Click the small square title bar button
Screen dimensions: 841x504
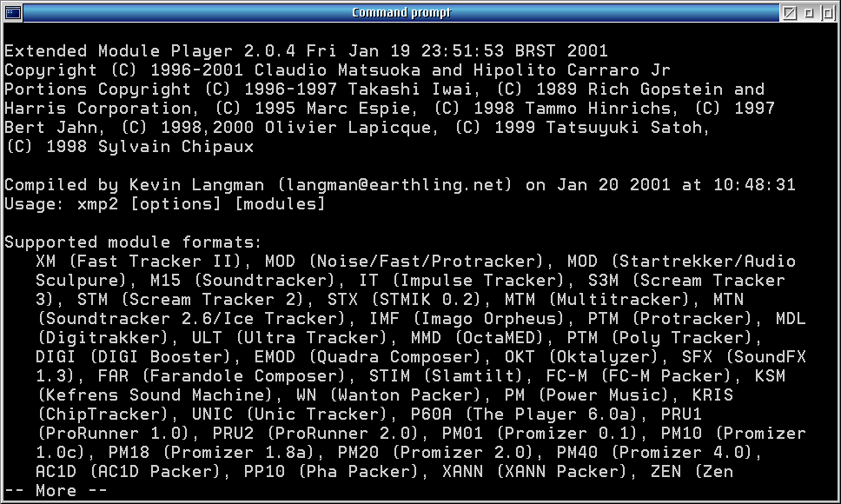coord(808,12)
